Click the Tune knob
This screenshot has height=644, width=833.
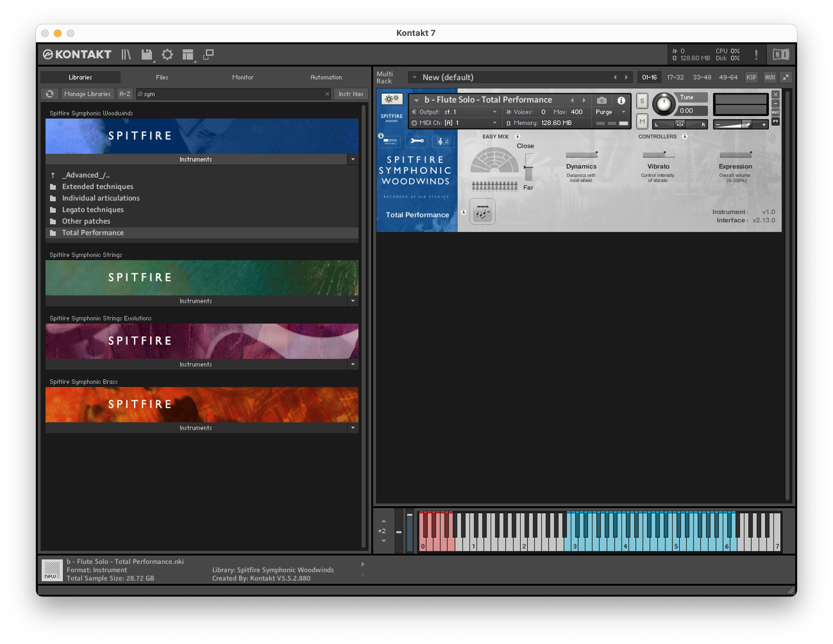pyautogui.click(x=663, y=104)
